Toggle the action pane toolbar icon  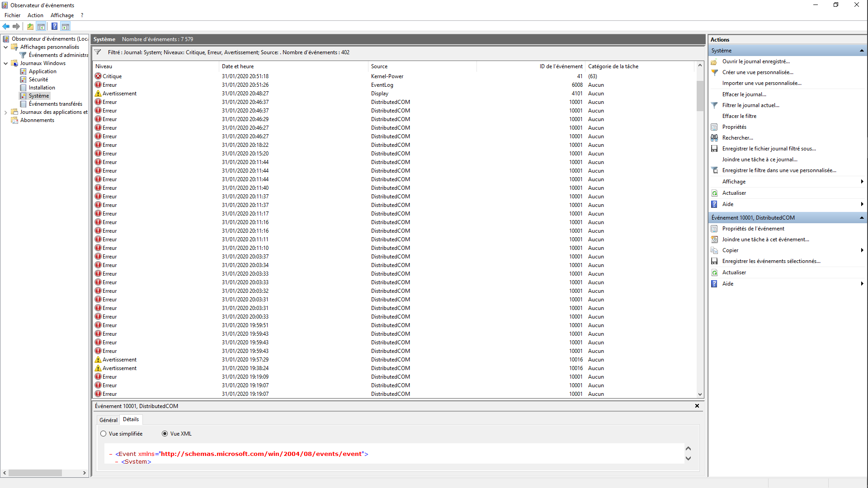point(66,26)
